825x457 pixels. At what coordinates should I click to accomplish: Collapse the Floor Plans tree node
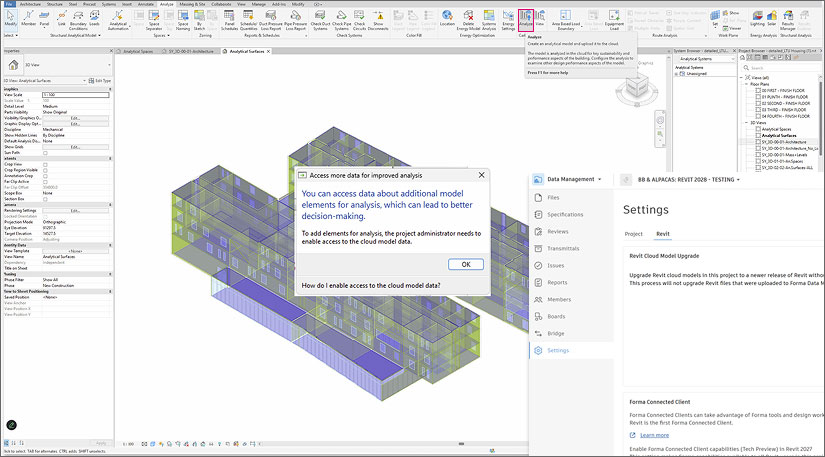[x=746, y=84]
